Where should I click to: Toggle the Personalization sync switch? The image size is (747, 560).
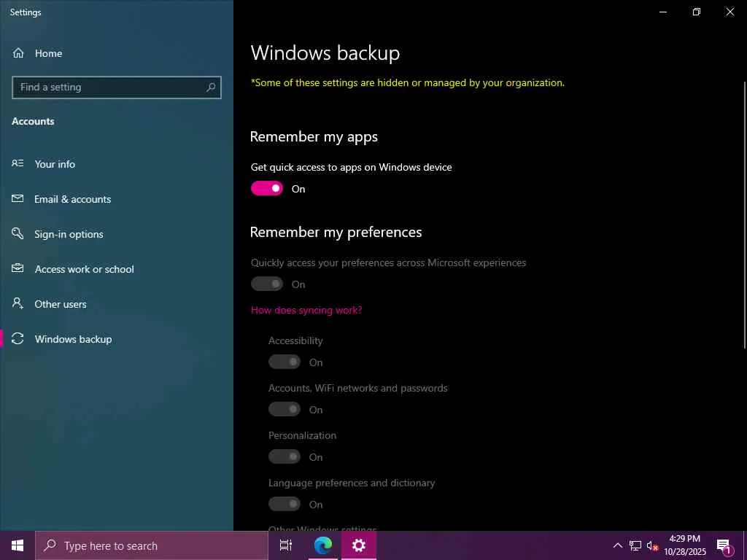pos(285,456)
